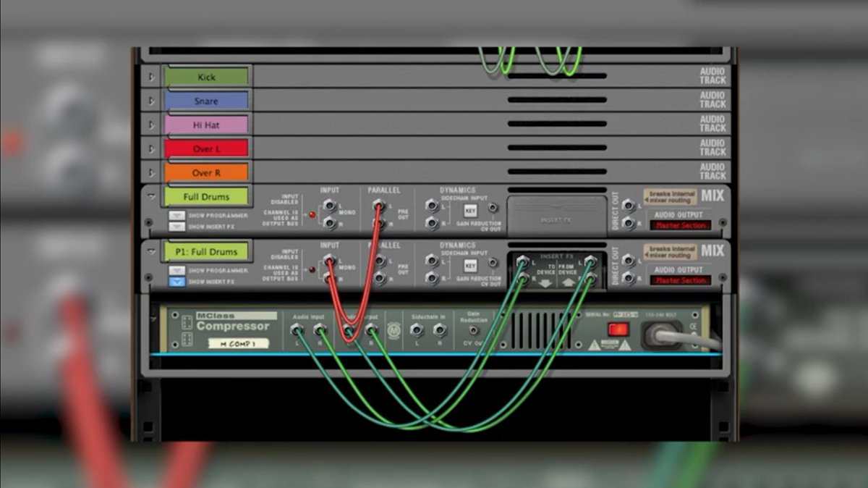868x488 pixels.
Task: Click the MClass Compressor Audio Input L jack
Action: click(x=297, y=330)
